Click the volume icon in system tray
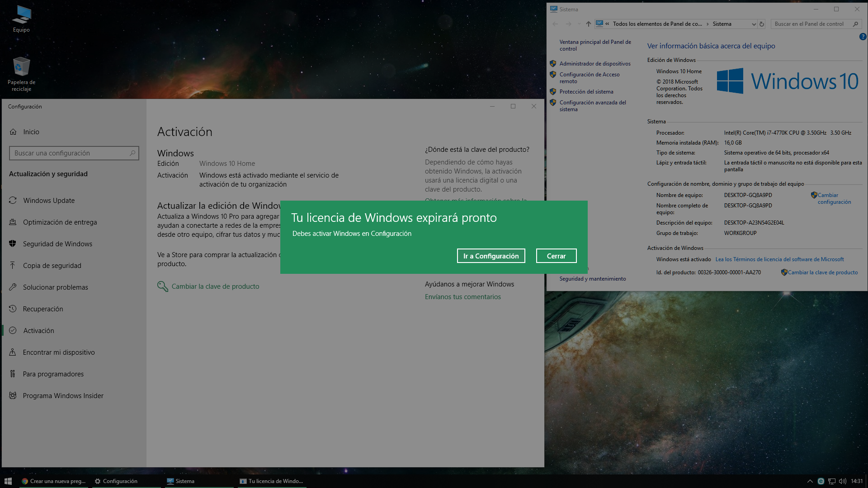 pyautogui.click(x=843, y=481)
